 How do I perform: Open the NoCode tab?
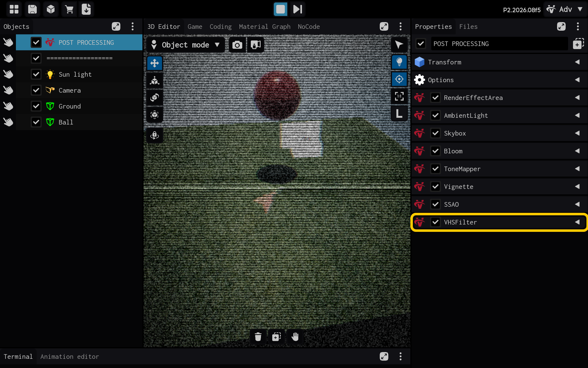point(309,27)
